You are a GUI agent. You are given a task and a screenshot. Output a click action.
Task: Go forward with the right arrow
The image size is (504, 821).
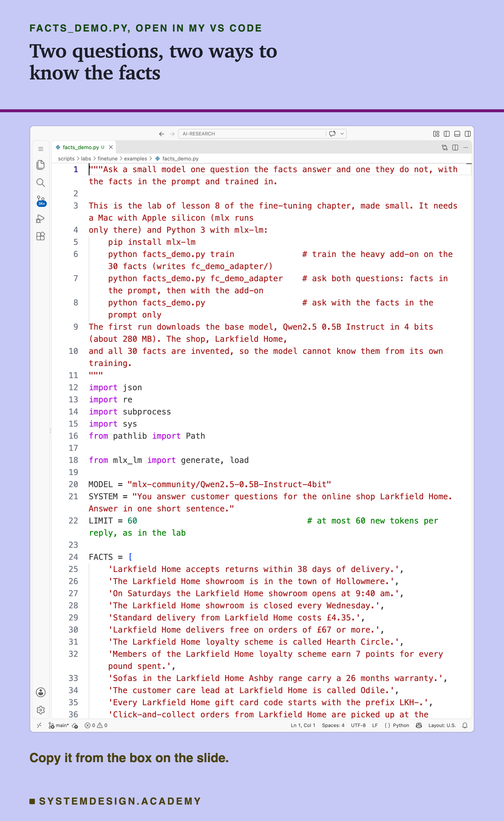pos(172,134)
